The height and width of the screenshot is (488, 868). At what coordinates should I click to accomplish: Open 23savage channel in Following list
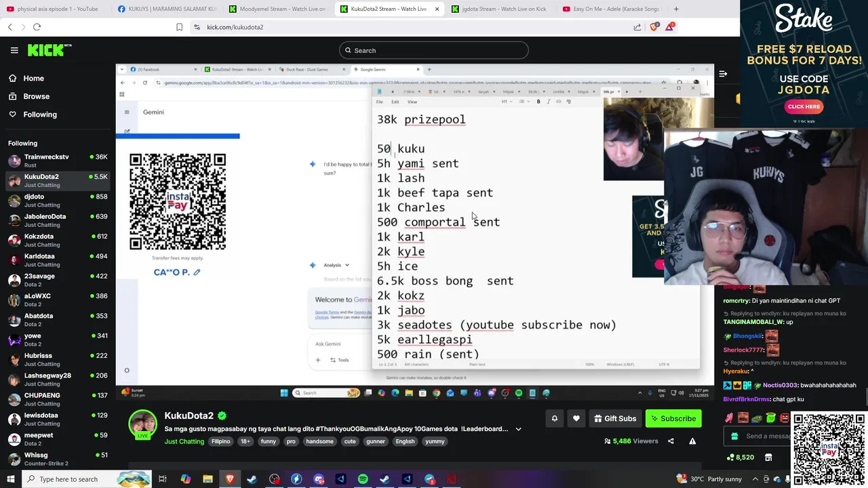pos(58,280)
